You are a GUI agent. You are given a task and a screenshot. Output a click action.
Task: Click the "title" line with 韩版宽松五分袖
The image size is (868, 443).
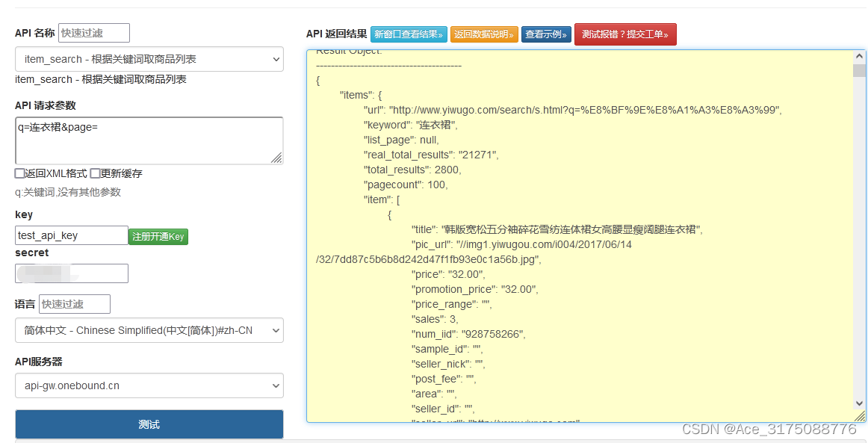557,230
